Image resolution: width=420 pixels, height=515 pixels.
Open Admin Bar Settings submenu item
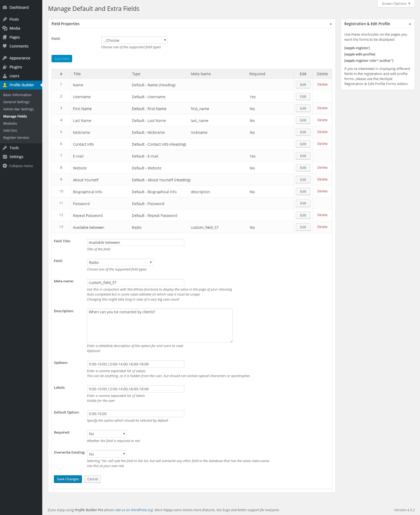point(18,109)
